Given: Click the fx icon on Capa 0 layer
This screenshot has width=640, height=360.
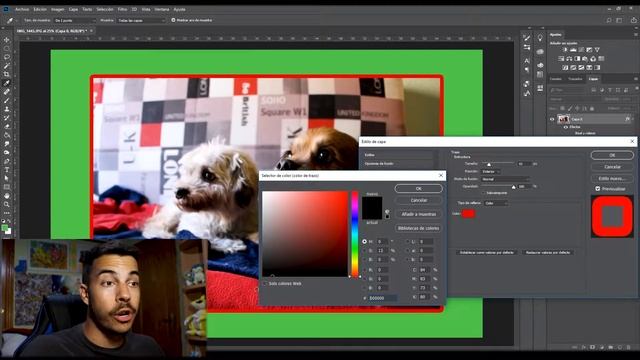Looking at the screenshot, I should click(627, 119).
